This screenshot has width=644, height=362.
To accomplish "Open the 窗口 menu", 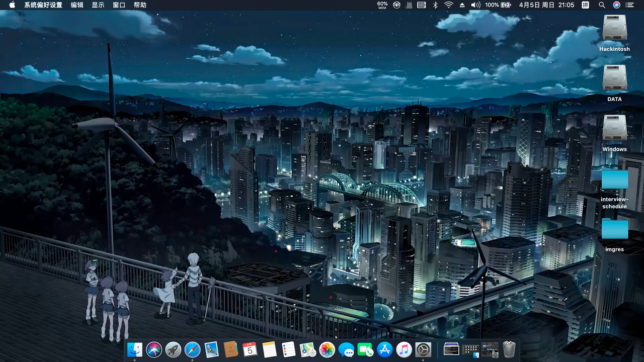I will pyautogui.click(x=119, y=5).
